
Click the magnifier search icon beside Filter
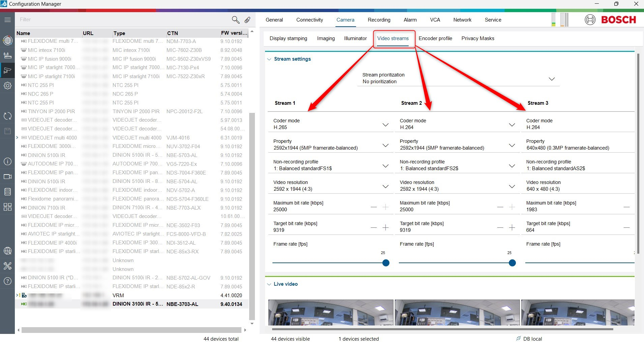coord(235,20)
